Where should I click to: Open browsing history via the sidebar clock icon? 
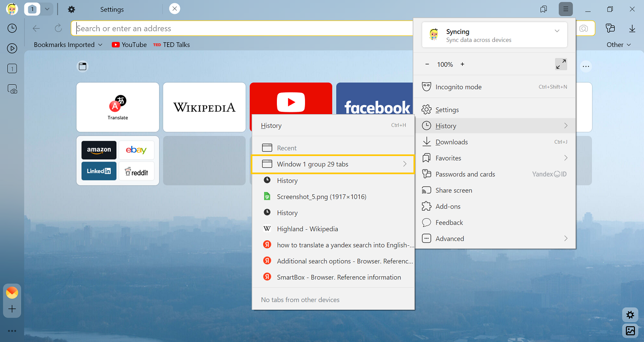[12, 28]
